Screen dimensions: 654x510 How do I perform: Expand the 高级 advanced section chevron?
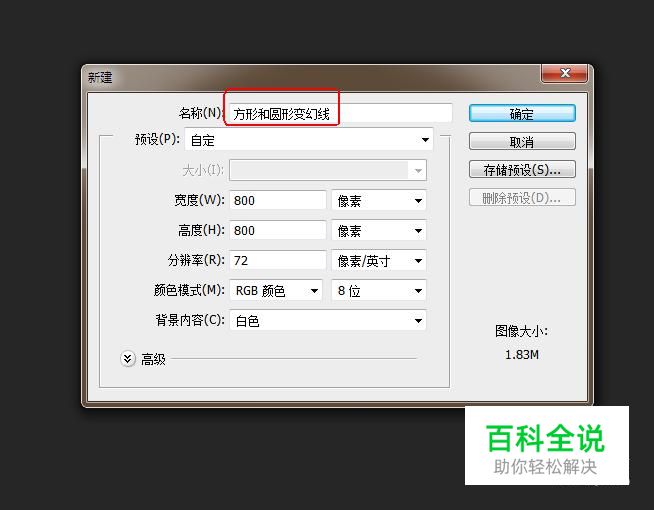click(x=128, y=359)
